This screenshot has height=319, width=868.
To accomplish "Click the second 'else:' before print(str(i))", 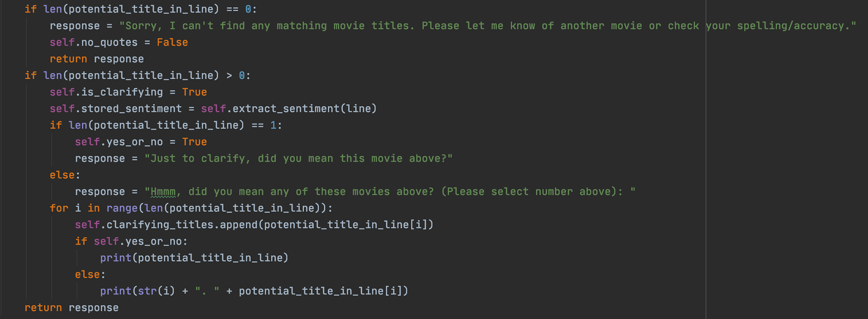I will (90, 275).
